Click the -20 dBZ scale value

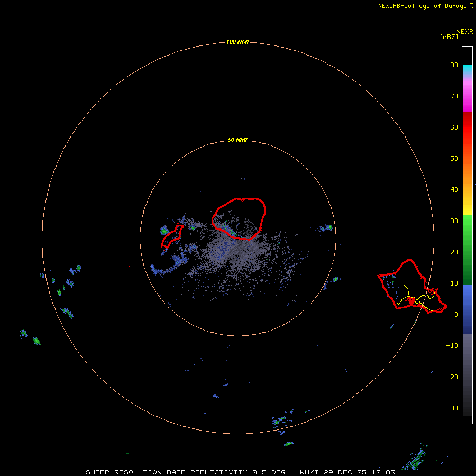pyautogui.click(x=452, y=377)
